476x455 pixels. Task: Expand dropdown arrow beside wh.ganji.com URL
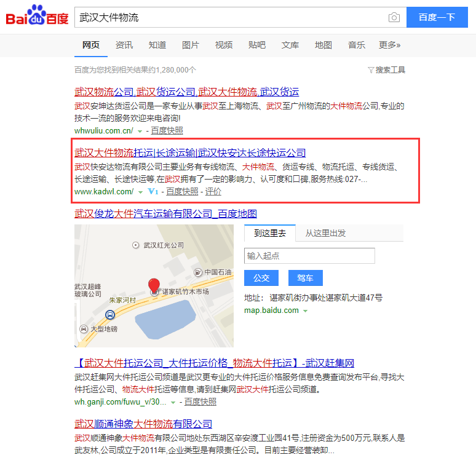click(173, 403)
